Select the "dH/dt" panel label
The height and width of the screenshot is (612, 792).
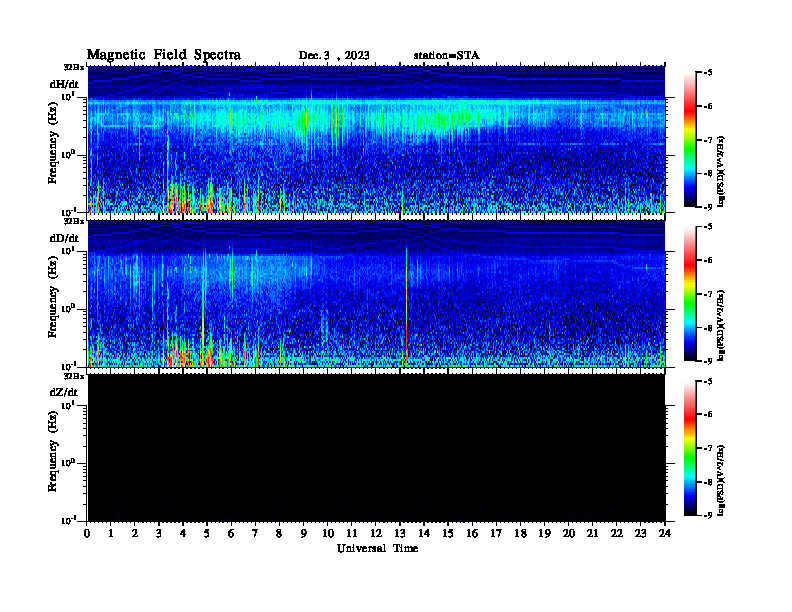[64, 84]
